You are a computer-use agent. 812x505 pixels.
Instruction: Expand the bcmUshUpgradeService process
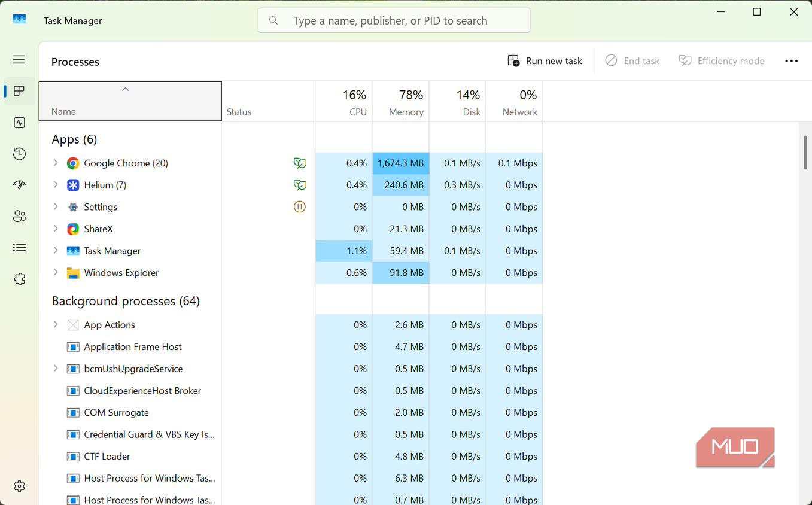coord(56,369)
